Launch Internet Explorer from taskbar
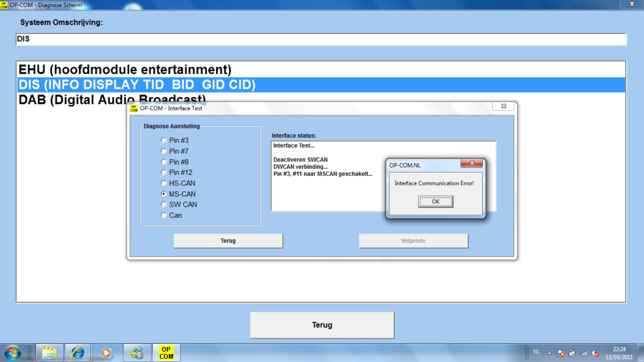644x362 pixels. [77, 353]
